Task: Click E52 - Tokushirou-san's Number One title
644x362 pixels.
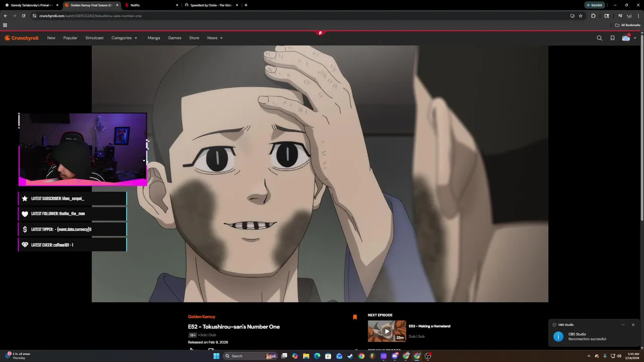Action: tap(234, 327)
